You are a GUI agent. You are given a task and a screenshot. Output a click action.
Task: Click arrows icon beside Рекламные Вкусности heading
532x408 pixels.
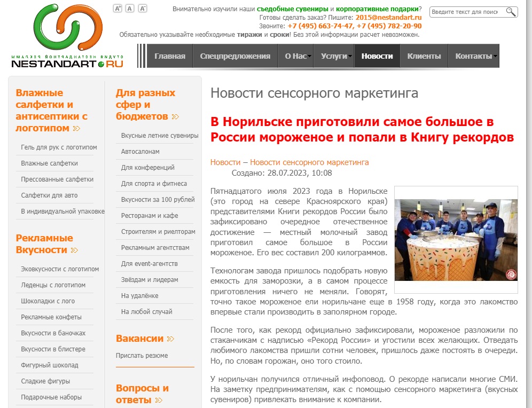[74, 250]
